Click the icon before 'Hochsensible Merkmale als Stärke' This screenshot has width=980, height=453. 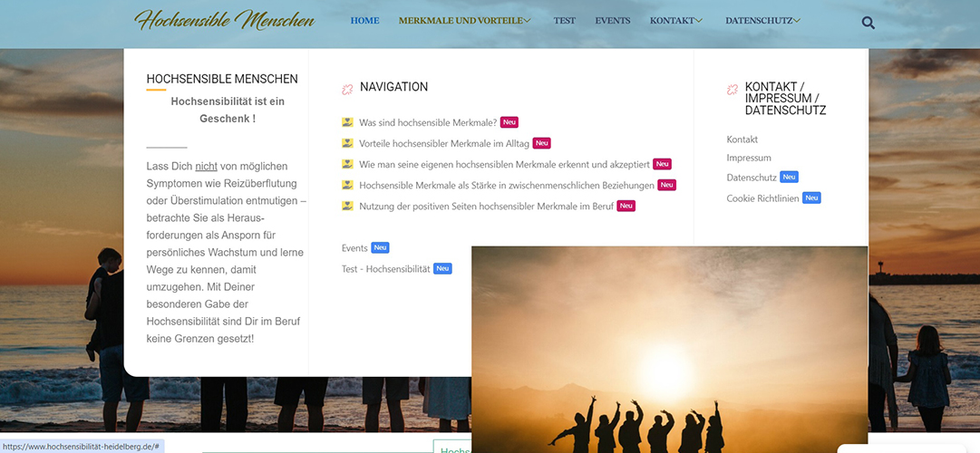tap(347, 185)
